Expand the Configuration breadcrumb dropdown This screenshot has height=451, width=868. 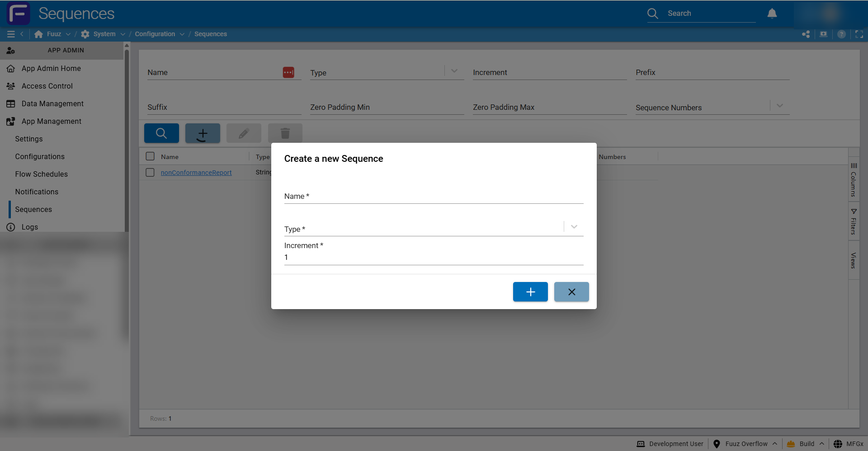(x=182, y=34)
